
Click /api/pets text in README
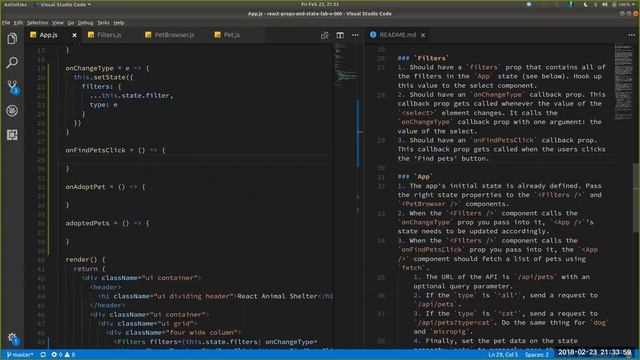[536, 277]
